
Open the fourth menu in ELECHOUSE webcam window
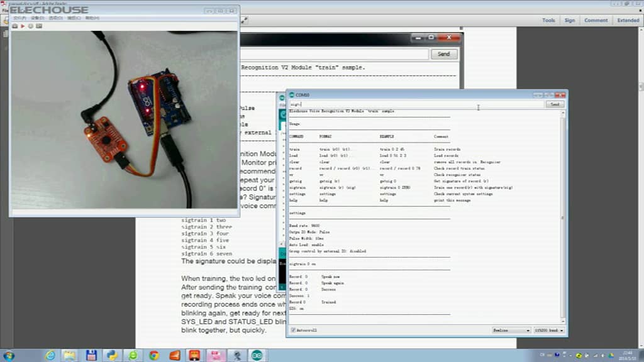click(74, 18)
